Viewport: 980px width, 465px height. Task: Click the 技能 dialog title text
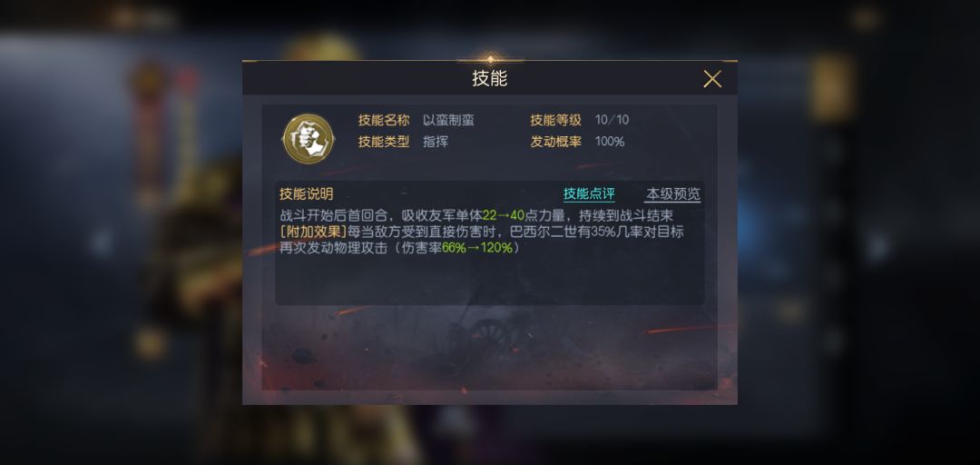point(489,79)
